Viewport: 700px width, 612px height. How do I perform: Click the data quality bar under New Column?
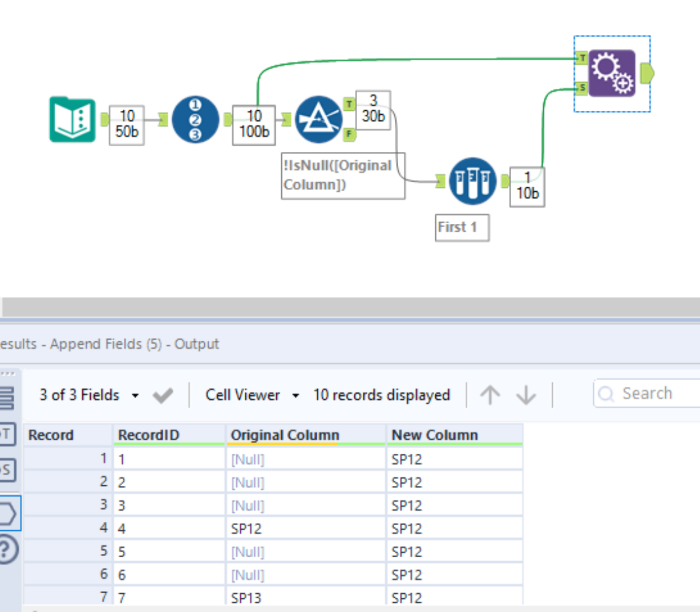point(455,445)
